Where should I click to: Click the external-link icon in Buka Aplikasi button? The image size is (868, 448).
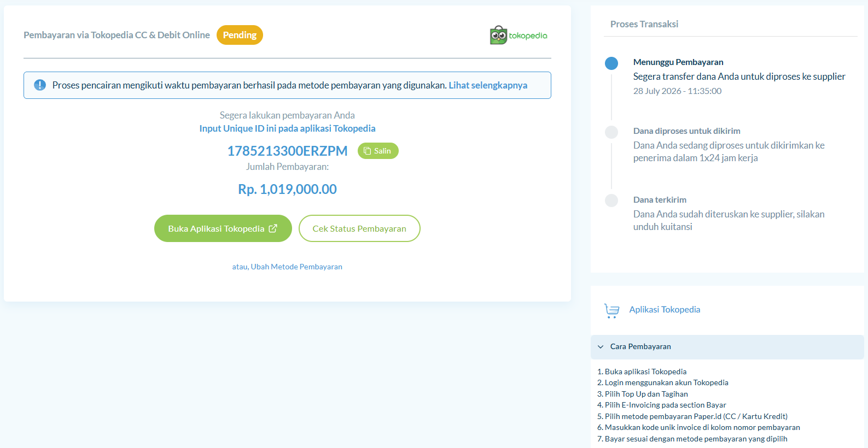(x=273, y=228)
